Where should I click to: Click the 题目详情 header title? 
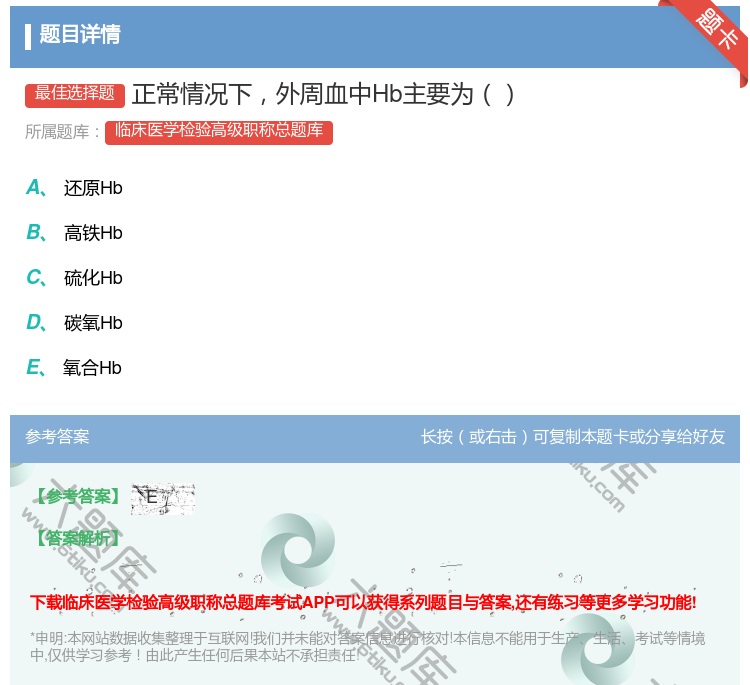(x=79, y=35)
